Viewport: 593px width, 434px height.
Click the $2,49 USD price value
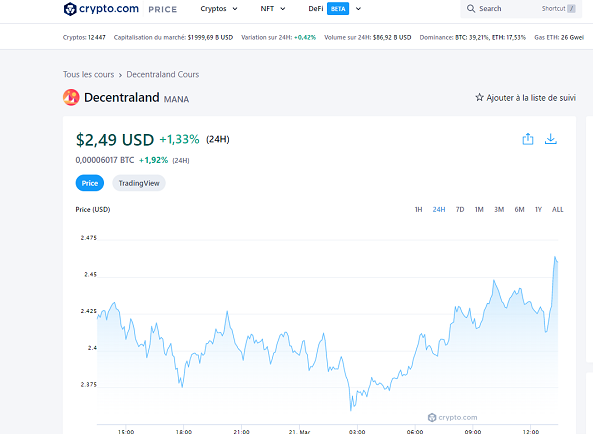click(115, 140)
